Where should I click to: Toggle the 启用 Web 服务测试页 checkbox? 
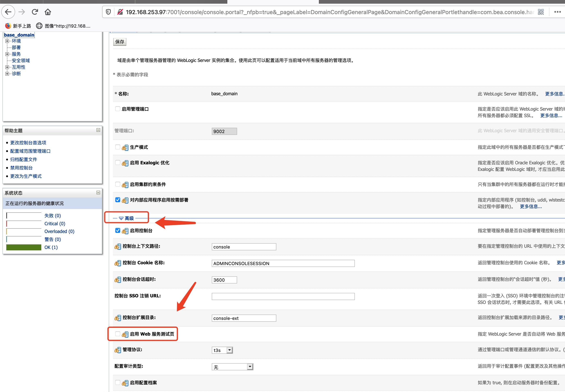pyautogui.click(x=118, y=334)
